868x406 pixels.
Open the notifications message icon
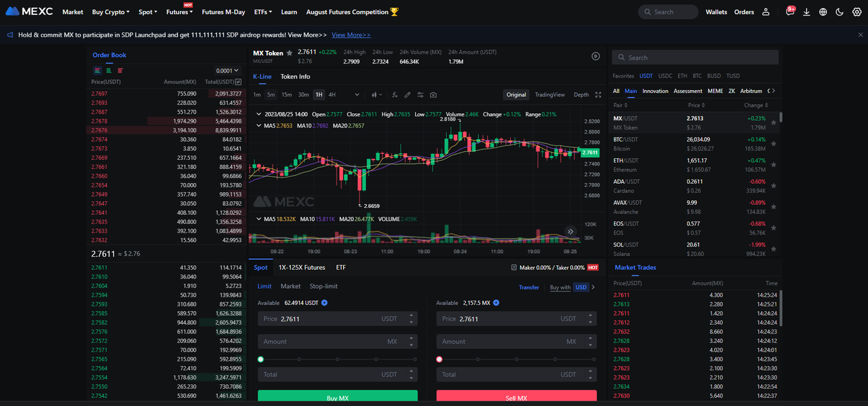pos(790,12)
